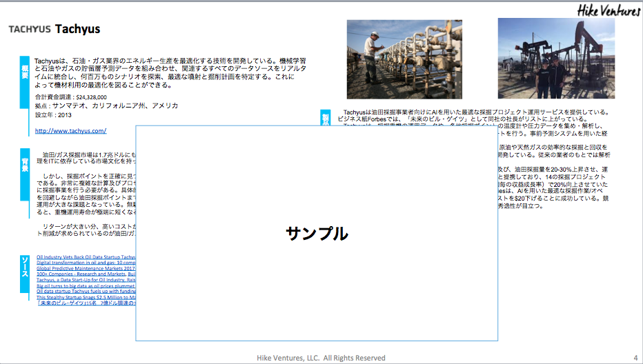Open the '未来のビル・ゲイツ' source link

(86, 303)
